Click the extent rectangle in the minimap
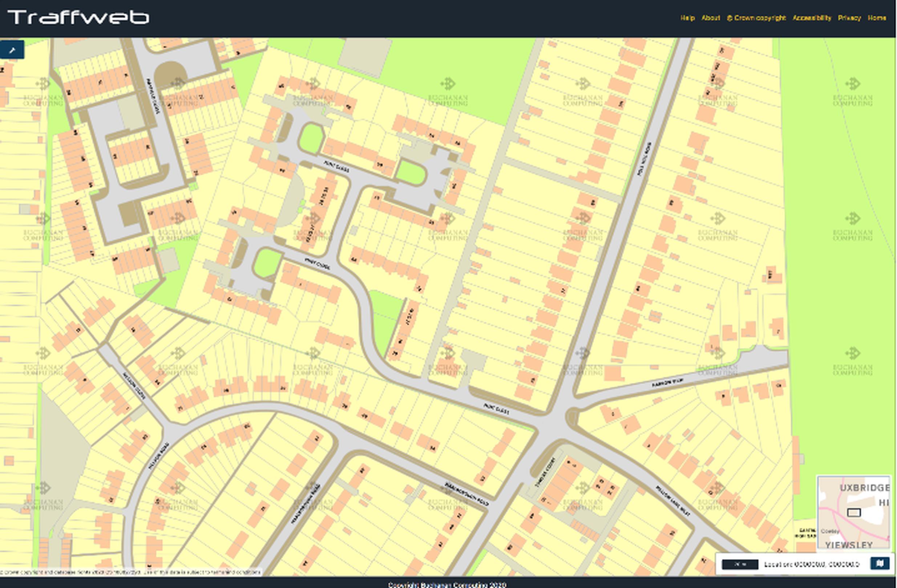This screenshot has height=588, width=897. [x=854, y=513]
